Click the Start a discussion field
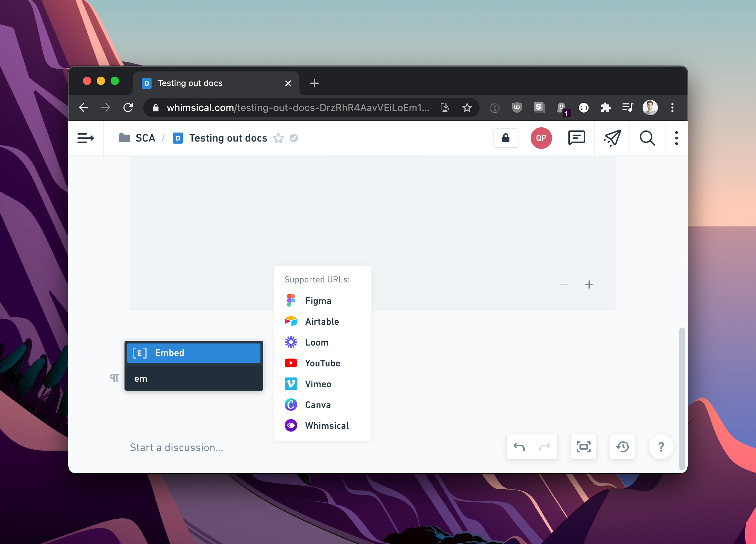Viewport: 756px width, 544px height. [177, 448]
